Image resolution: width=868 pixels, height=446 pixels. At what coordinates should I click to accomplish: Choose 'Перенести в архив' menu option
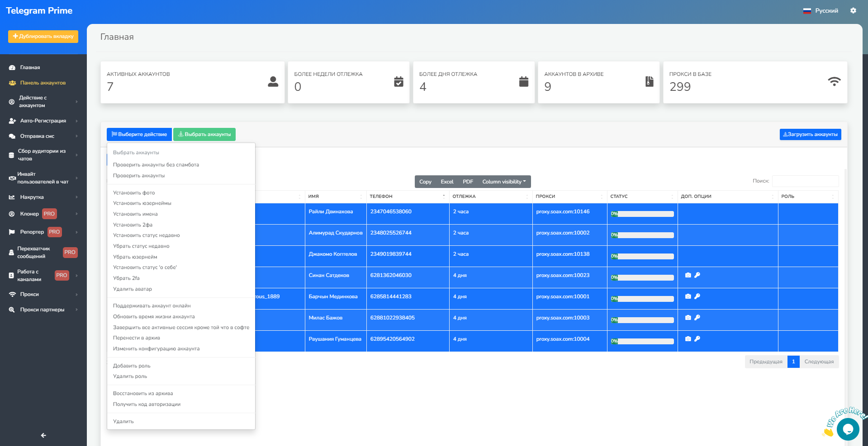click(x=137, y=338)
